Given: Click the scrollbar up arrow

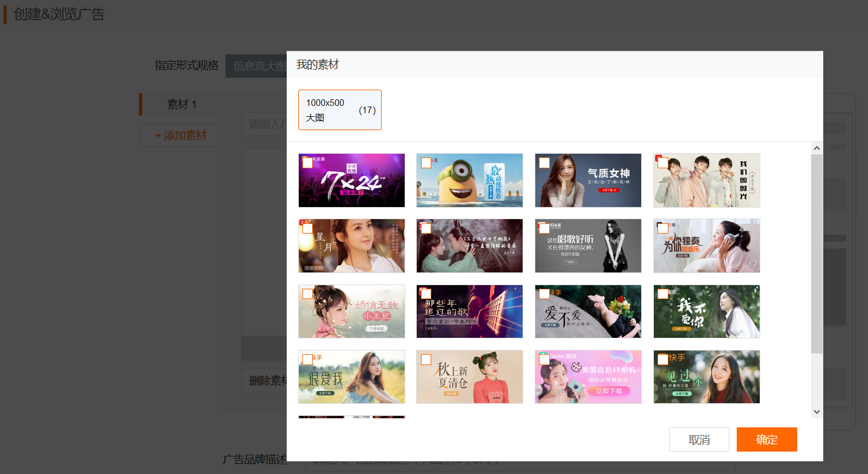Looking at the screenshot, I should [x=817, y=148].
